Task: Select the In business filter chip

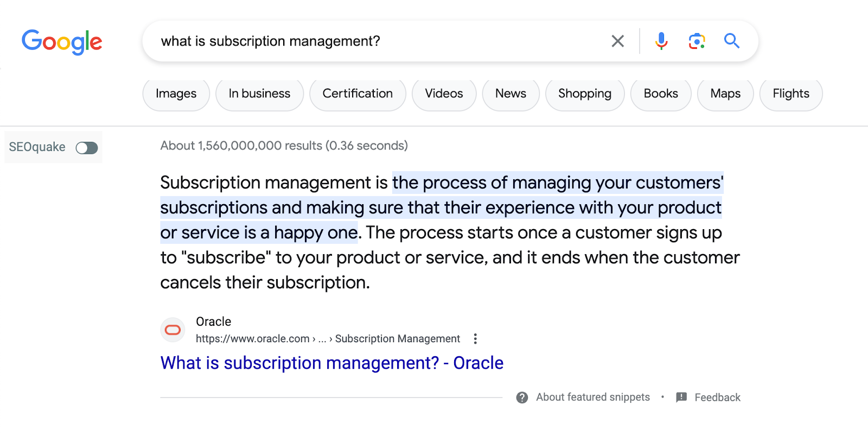Action: pos(259,94)
